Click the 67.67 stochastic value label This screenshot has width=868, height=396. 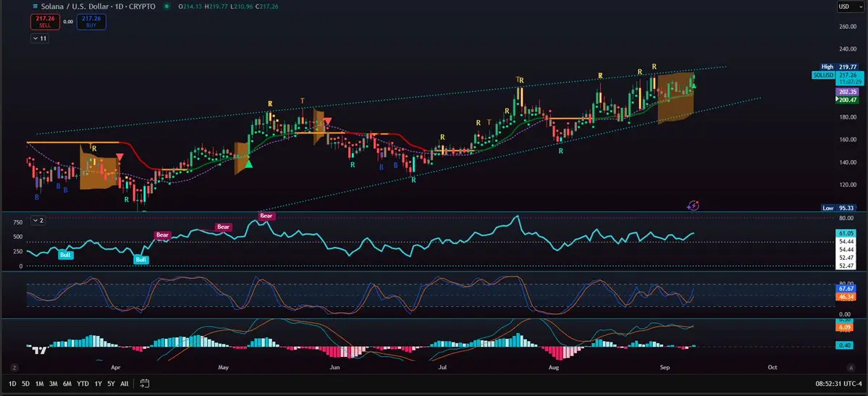846,289
